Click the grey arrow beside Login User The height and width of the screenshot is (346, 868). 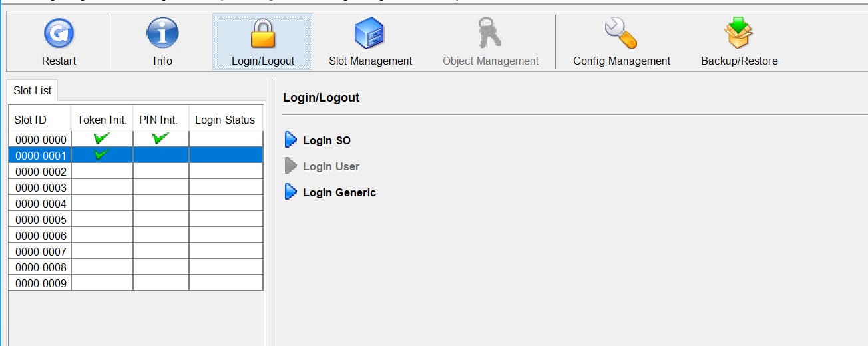tap(290, 166)
